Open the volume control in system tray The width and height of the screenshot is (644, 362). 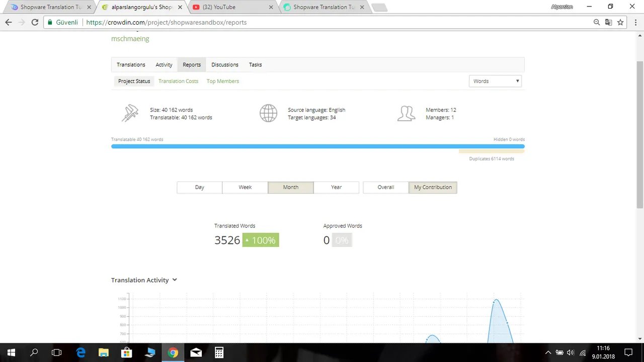[x=571, y=352]
